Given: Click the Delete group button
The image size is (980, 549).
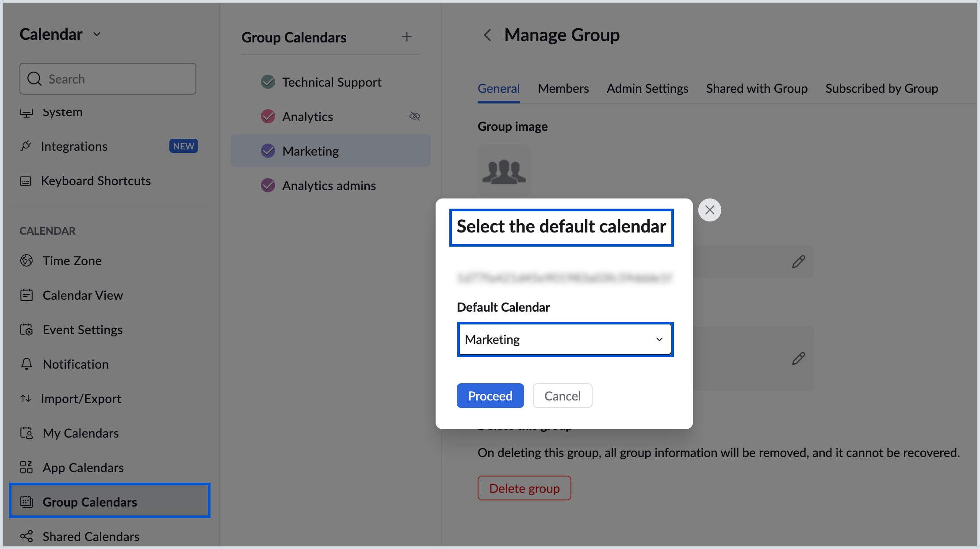Looking at the screenshot, I should pyautogui.click(x=524, y=488).
